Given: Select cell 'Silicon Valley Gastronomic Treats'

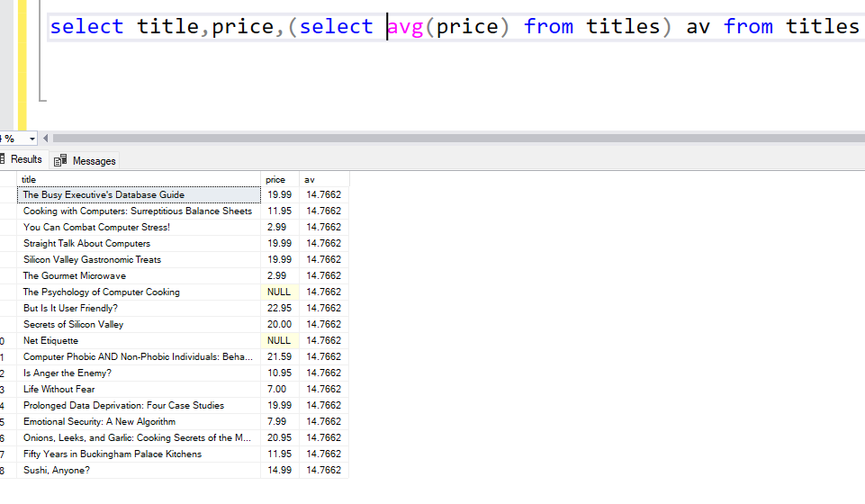Looking at the screenshot, I should point(139,260).
